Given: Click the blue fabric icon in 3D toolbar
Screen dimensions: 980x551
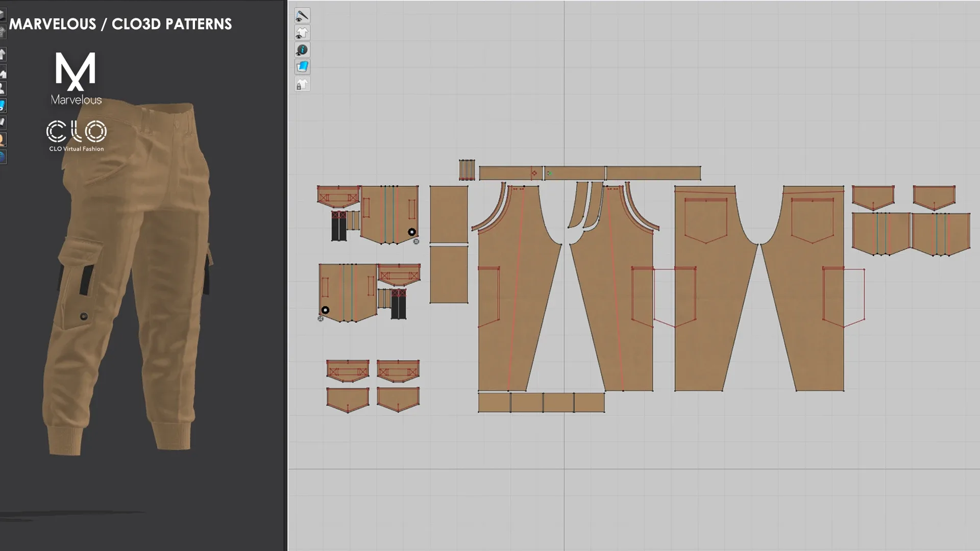Looking at the screenshot, I should point(3,106).
